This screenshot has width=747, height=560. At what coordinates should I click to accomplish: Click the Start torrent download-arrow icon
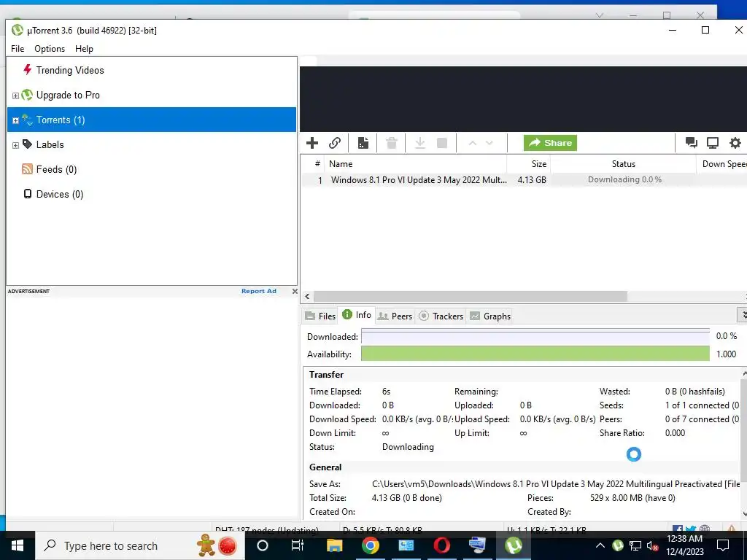pyautogui.click(x=419, y=143)
